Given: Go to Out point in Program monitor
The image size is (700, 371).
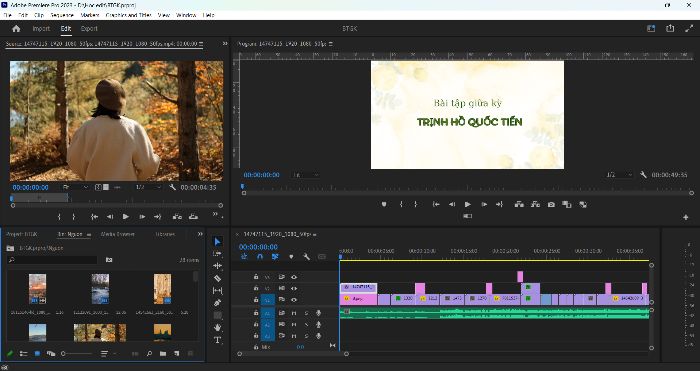Looking at the screenshot, I should click(x=500, y=204).
